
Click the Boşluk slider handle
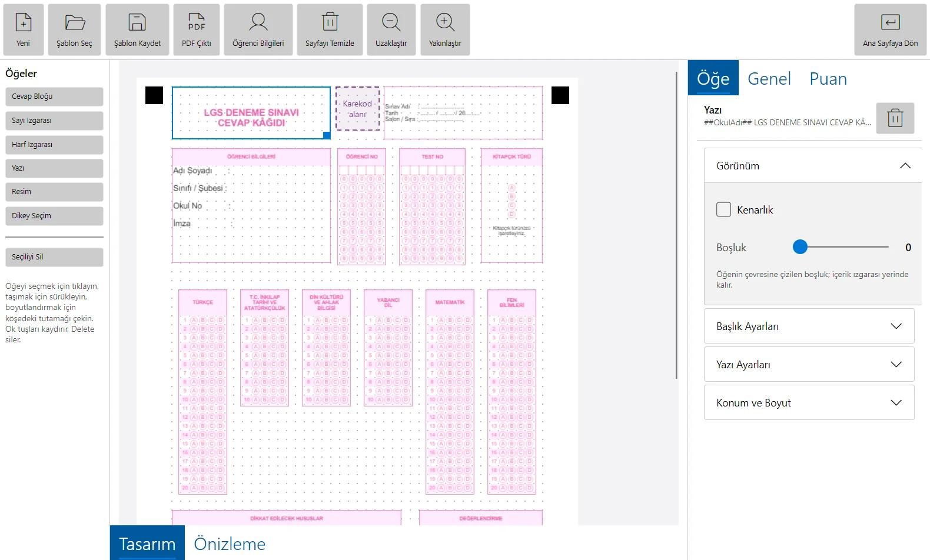800,247
